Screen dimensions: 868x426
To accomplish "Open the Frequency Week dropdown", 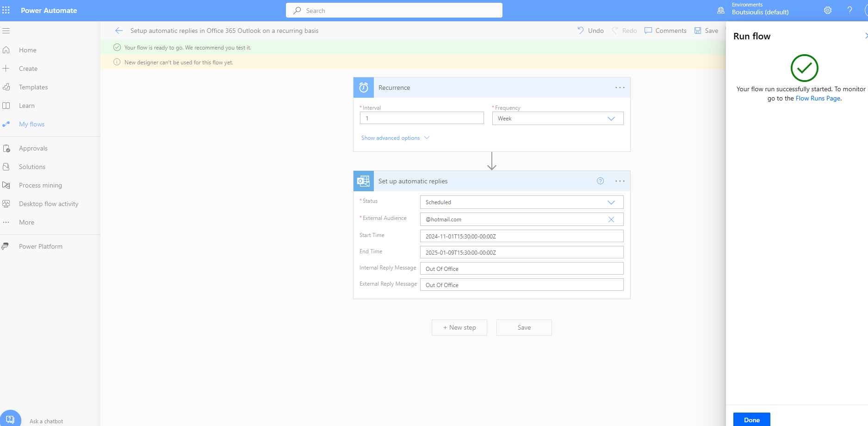I will [558, 119].
